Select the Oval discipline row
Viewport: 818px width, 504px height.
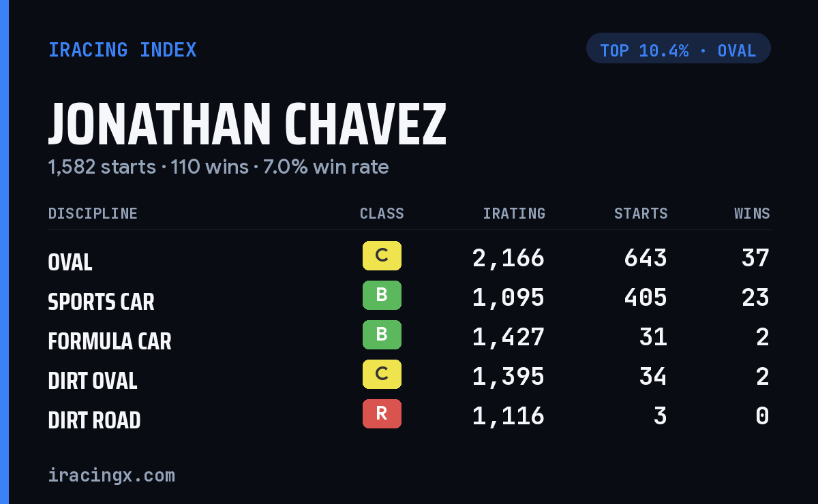point(409,258)
